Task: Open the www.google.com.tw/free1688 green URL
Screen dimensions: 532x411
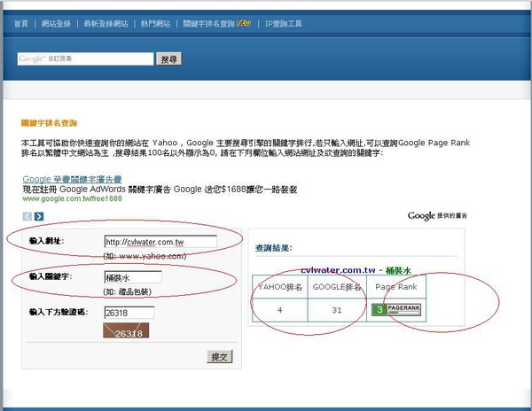Action: click(72, 198)
